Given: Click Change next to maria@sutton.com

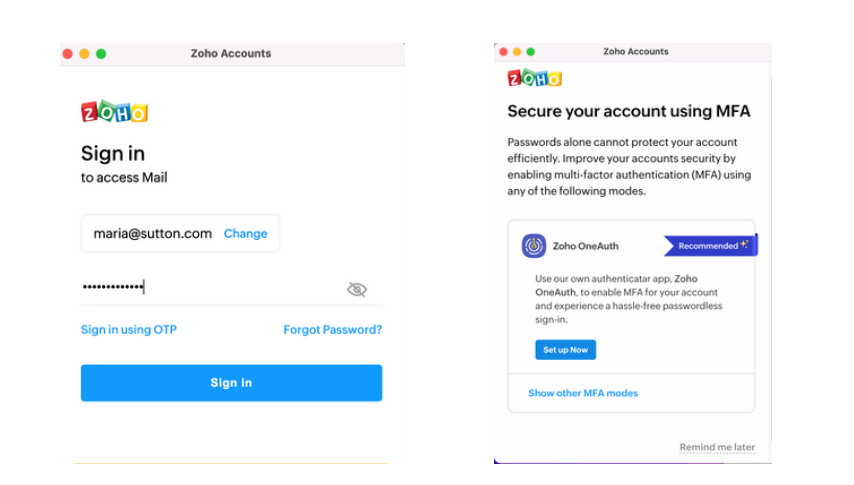Looking at the screenshot, I should (x=245, y=233).
